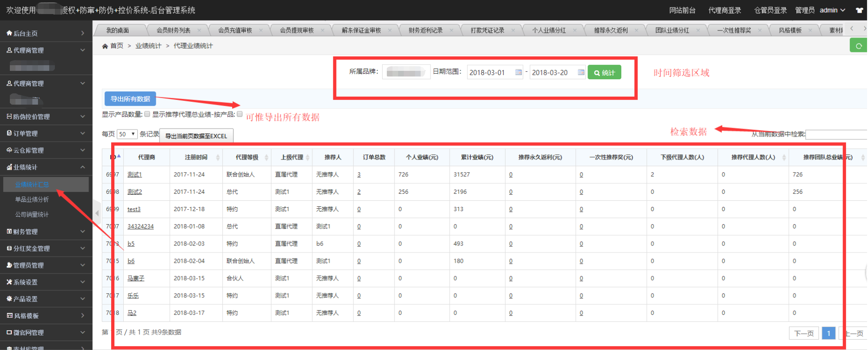This screenshot has width=868, height=350.
Task: Open 代理商登录 top menu link
Action: click(725, 10)
